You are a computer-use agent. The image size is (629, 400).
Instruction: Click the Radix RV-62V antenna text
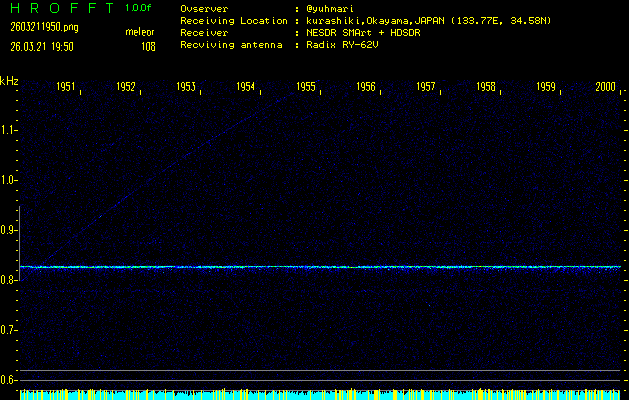[344, 46]
